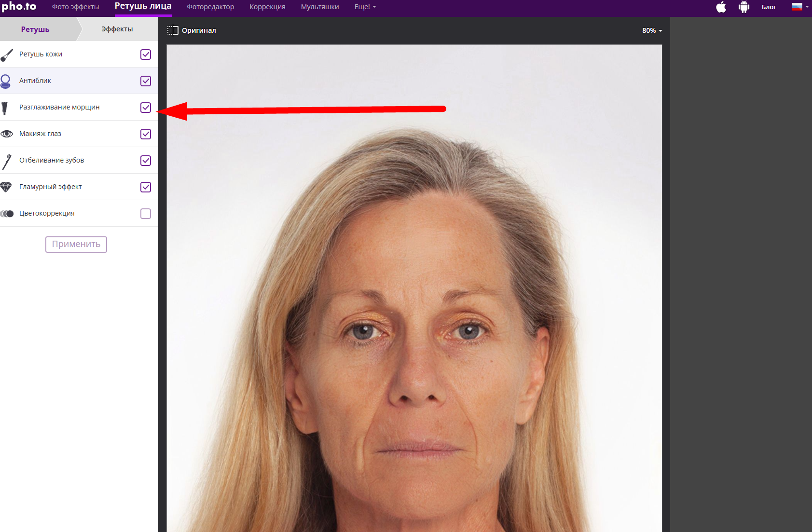Click the eye makeup icon
812x532 pixels.
[7, 134]
